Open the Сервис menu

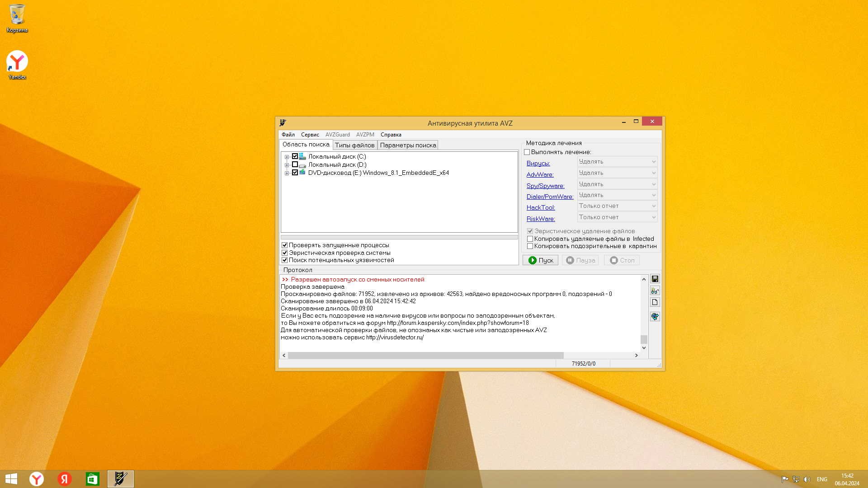click(310, 135)
